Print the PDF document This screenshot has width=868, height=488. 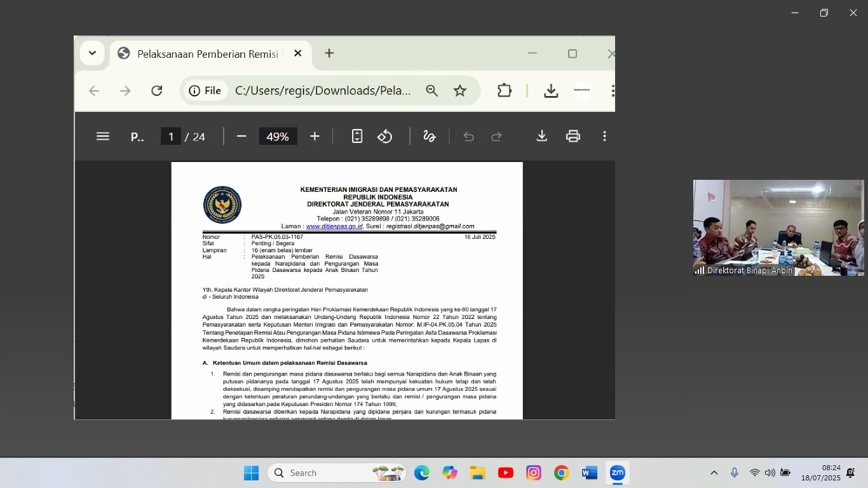573,137
